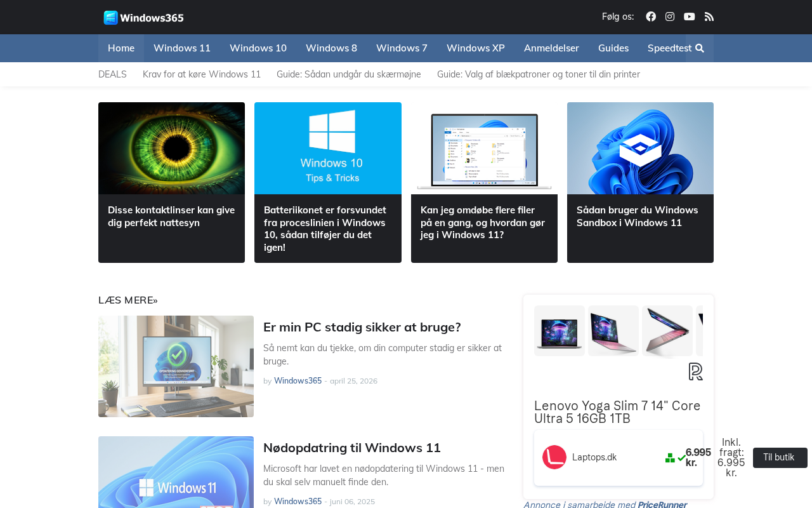
Task: Visit the YouTube channel icon
Action: [x=690, y=17]
